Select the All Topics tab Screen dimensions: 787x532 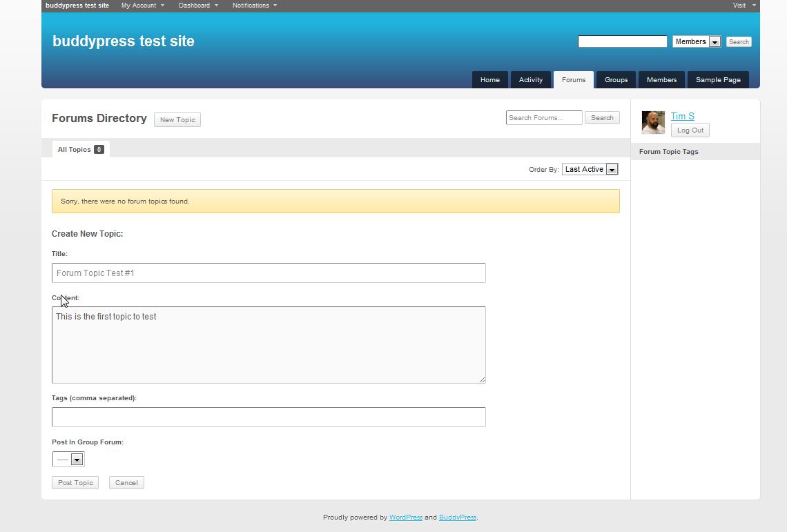pyautogui.click(x=80, y=150)
